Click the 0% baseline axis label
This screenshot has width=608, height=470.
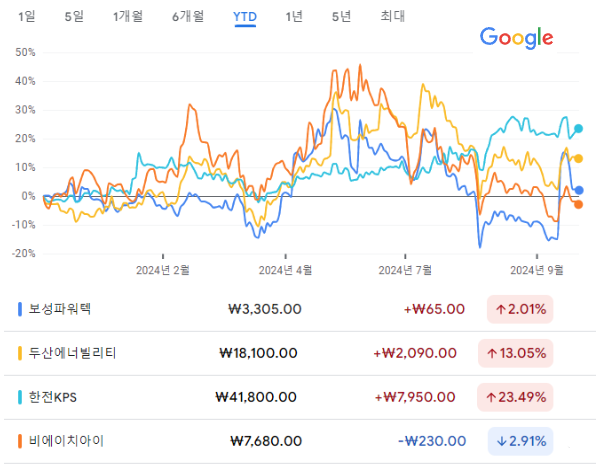(x=28, y=196)
